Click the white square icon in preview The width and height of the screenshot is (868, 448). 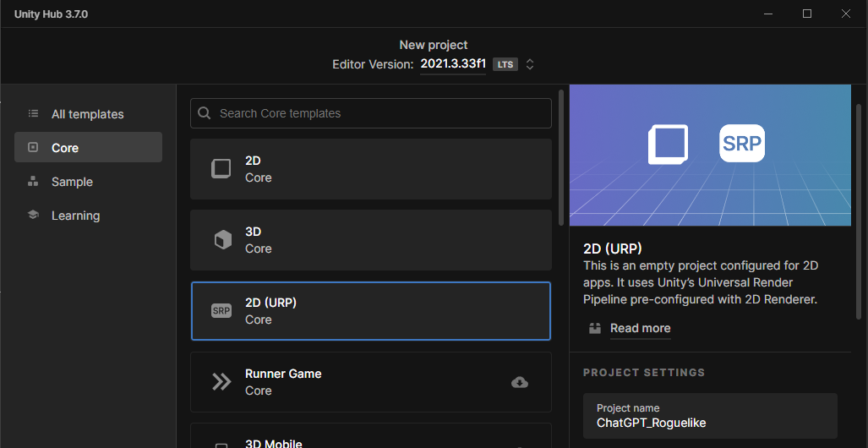pos(669,145)
